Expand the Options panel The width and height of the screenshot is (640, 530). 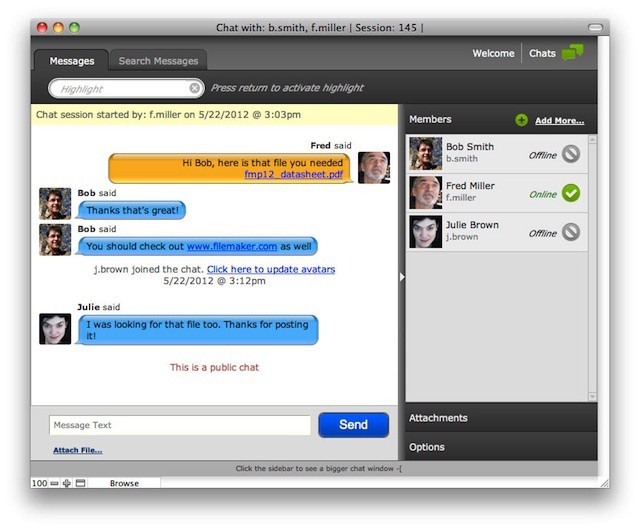tap(500, 447)
